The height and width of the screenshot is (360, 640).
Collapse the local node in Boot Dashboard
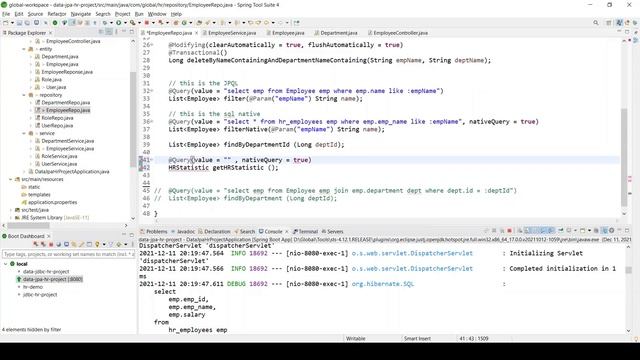[5, 264]
